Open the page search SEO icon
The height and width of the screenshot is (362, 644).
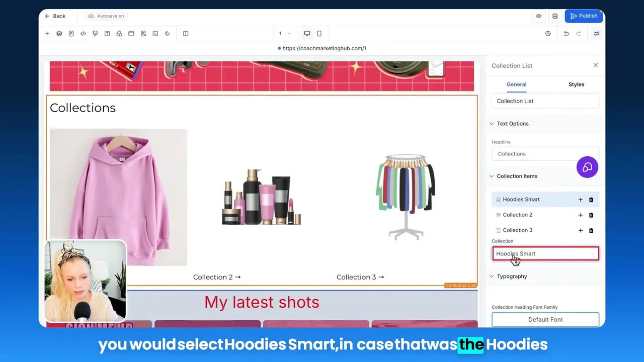pyautogui.click(x=143, y=34)
